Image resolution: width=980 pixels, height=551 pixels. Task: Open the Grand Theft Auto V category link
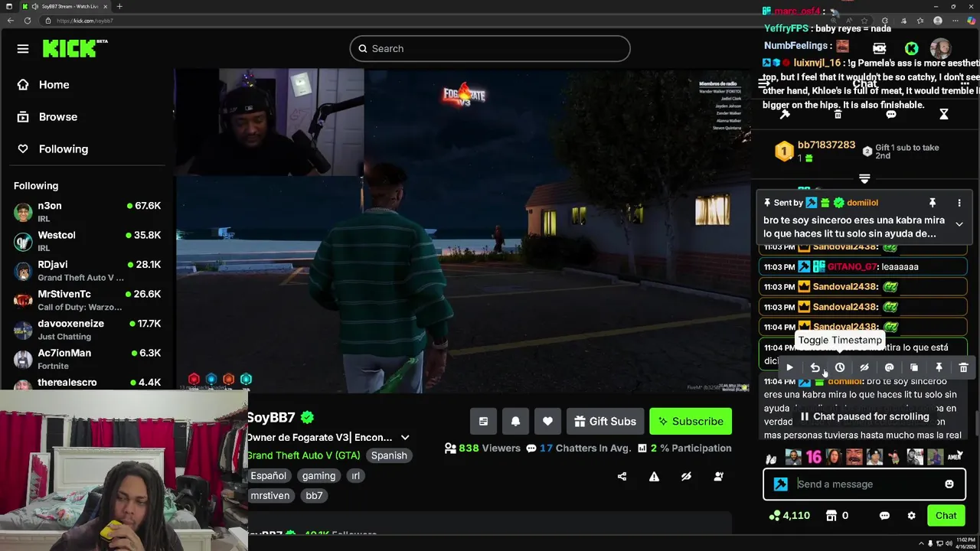pyautogui.click(x=303, y=455)
